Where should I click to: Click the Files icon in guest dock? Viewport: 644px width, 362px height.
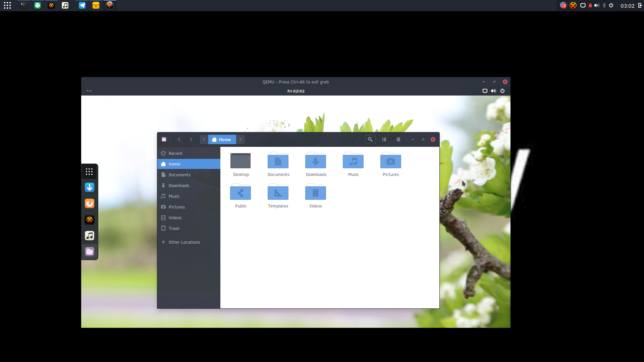coord(90,252)
